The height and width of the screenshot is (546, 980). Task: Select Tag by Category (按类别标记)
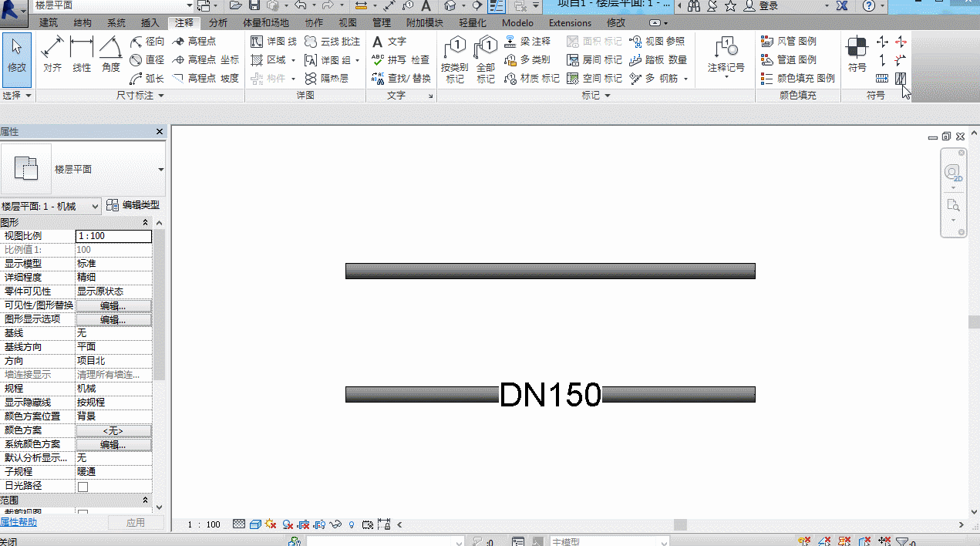pos(455,59)
